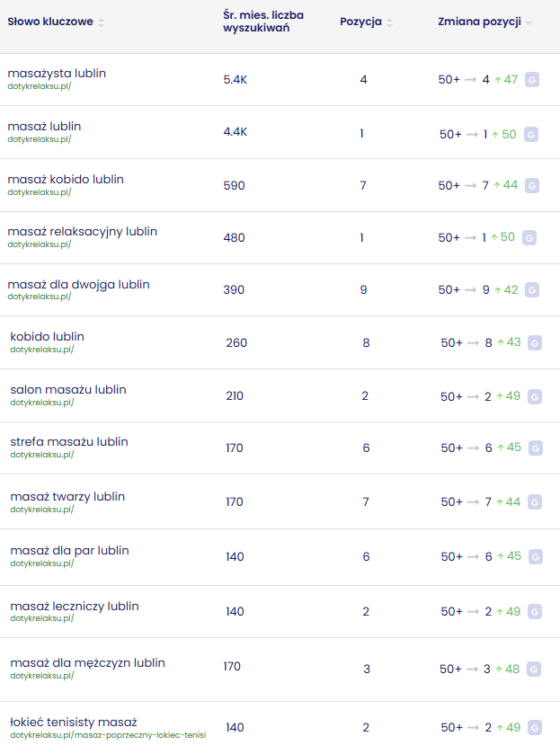Screen dimensions: 560x754
Task: Click sort arrow beside Zmiana pozycji
Action: click(x=529, y=22)
